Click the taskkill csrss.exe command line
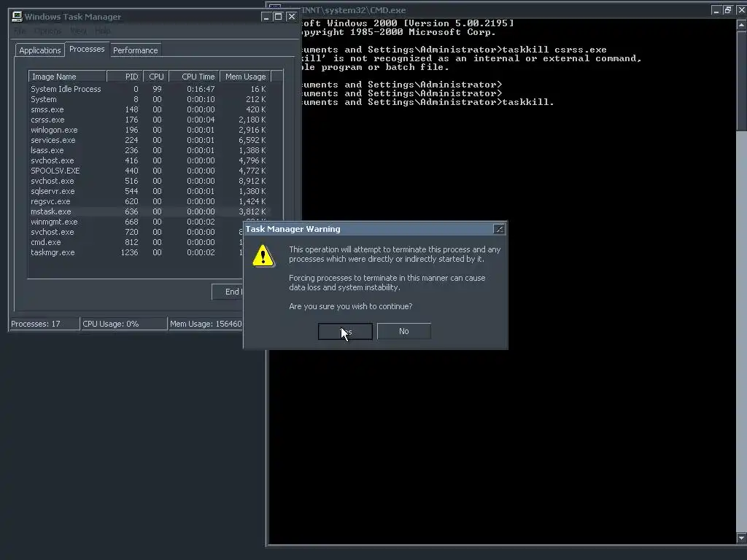 (x=454, y=50)
